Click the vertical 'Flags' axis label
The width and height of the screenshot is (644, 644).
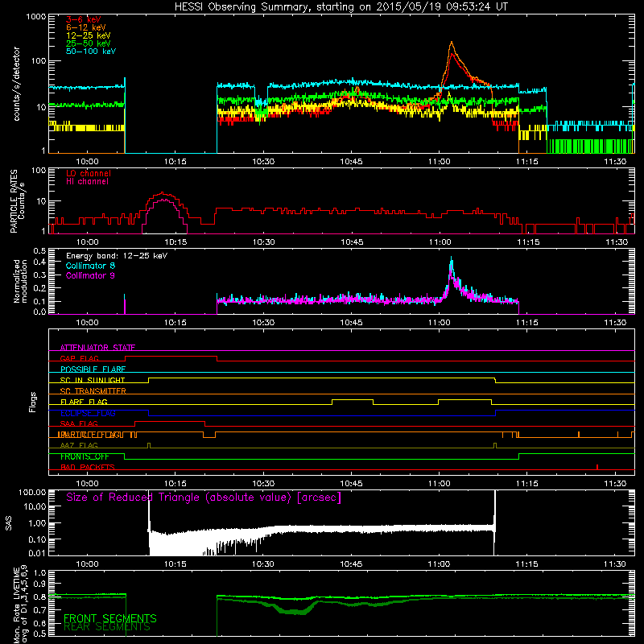tap(33, 402)
